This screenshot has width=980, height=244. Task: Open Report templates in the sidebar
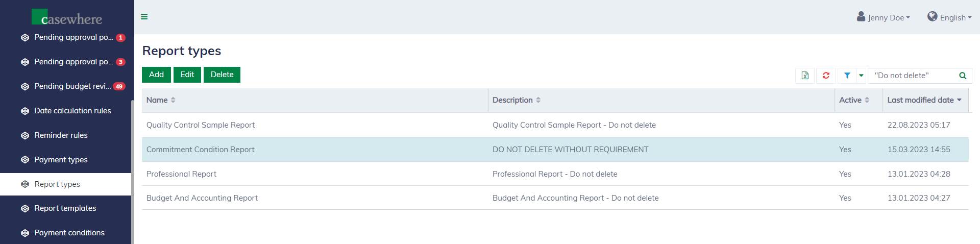[65, 208]
